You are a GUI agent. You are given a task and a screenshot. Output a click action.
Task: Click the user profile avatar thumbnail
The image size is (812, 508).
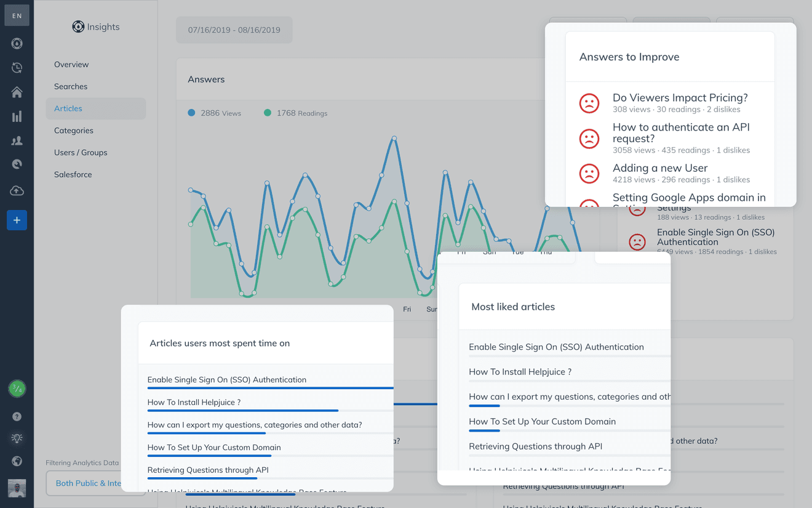pyautogui.click(x=17, y=488)
